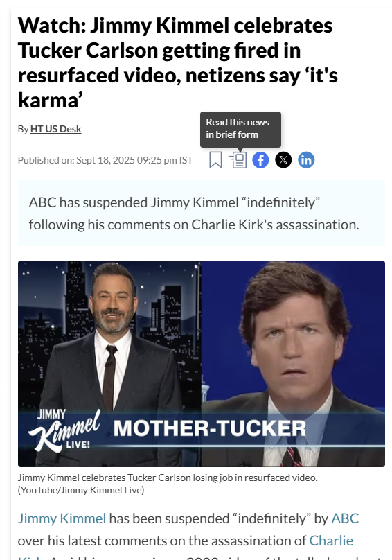
Task: Open the Charlie Kirk topic link
Action: click(331, 541)
